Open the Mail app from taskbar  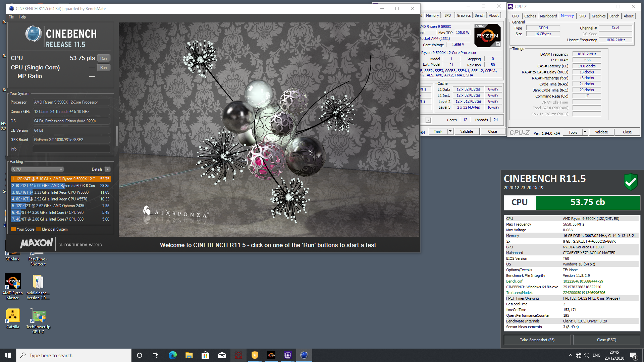tap(222, 355)
